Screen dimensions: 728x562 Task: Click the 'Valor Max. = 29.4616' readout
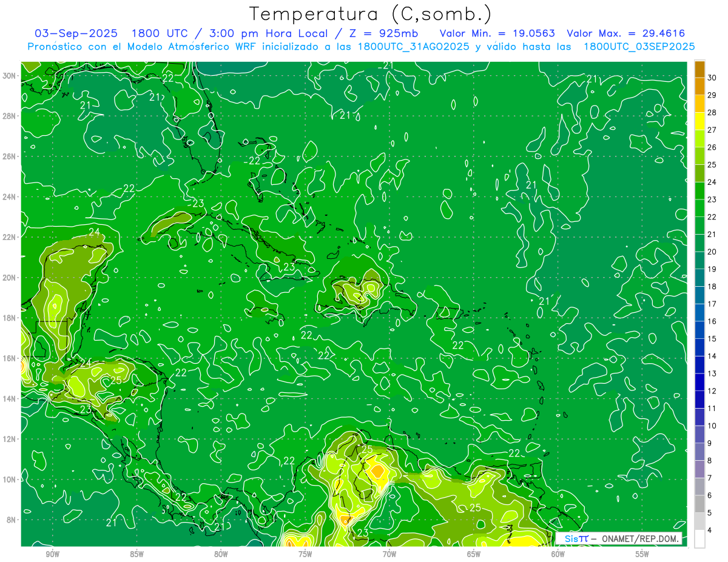click(626, 34)
